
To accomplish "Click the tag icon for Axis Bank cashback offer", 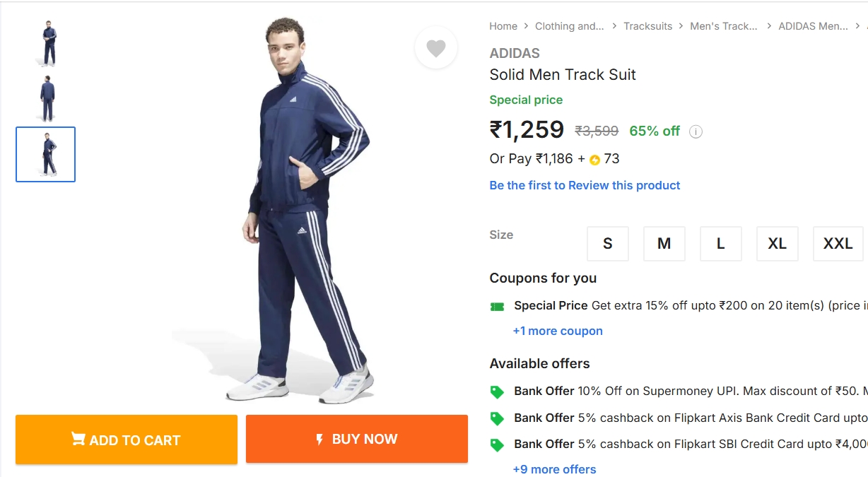I will tap(497, 418).
